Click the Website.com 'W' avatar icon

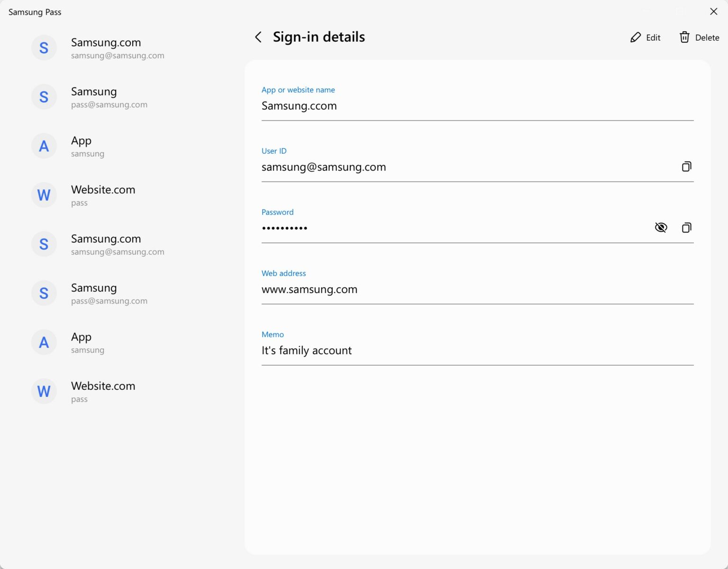44,195
